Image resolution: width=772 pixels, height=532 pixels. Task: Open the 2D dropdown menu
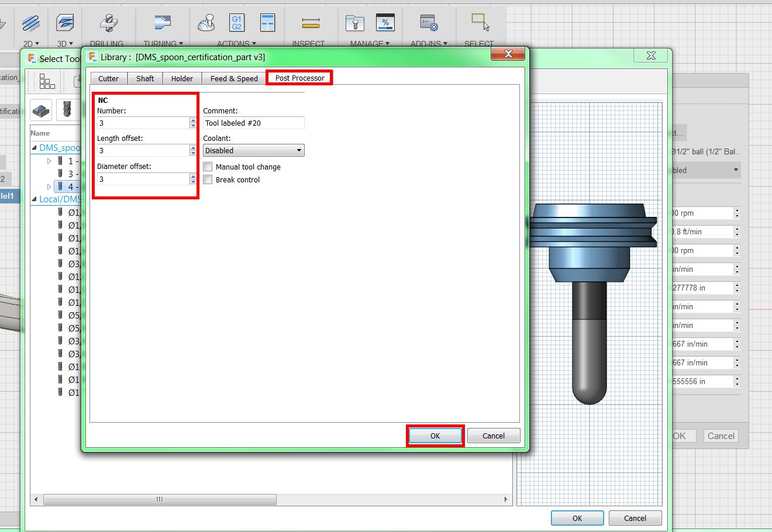click(x=31, y=44)
